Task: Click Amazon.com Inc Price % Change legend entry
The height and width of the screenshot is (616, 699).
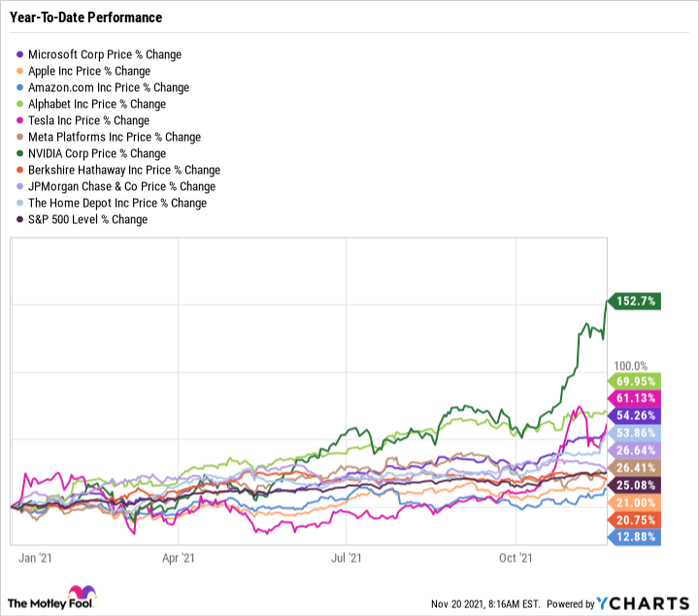Action: 109,87
